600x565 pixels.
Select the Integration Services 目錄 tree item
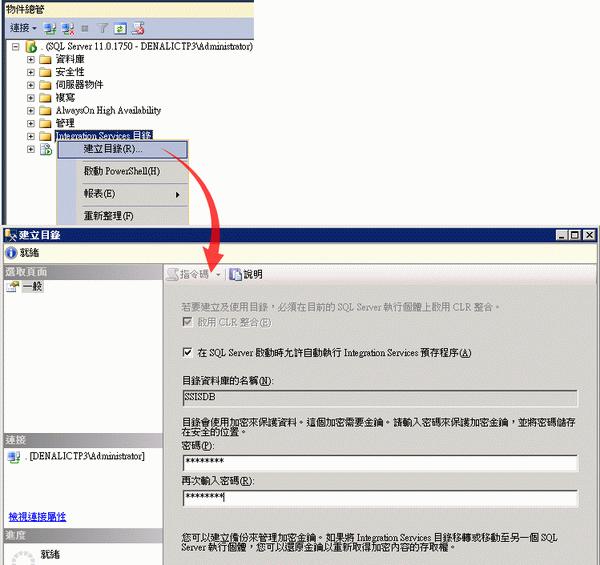[104, 135]
